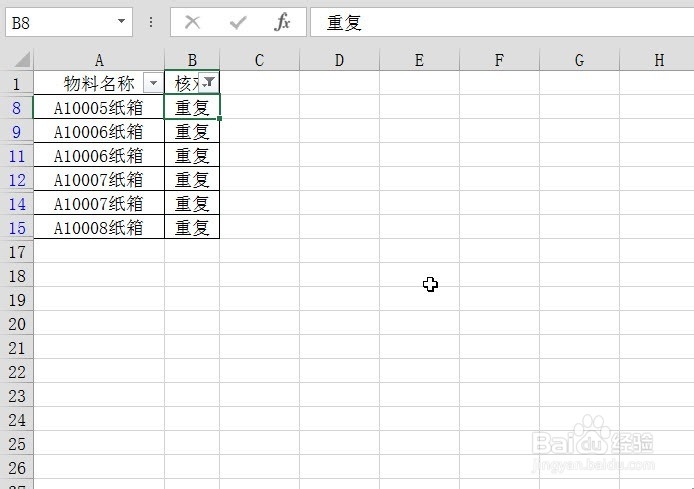Screen dimensions: 694x489
Task: Click 重复 cell in row 9
Action: 192,131
